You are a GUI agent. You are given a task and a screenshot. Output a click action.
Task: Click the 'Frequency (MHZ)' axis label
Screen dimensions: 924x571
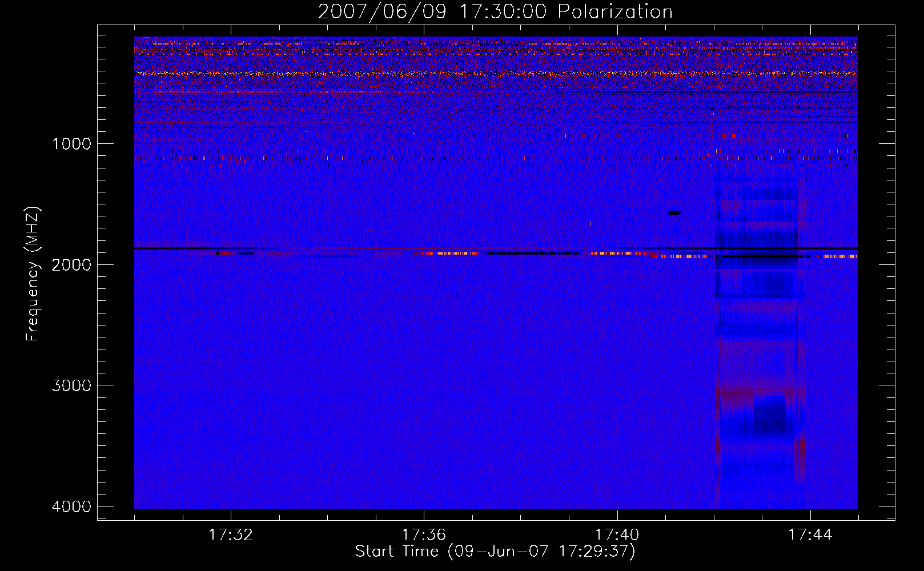(x=33, y=274)
